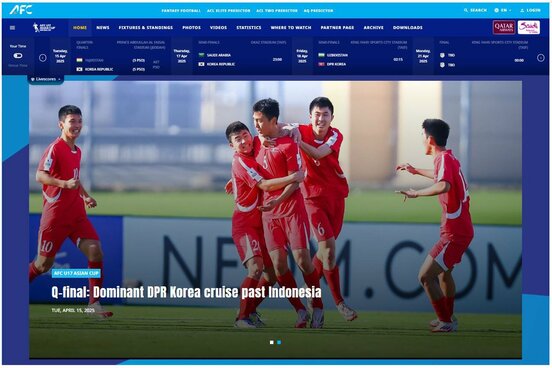Click the DPR Korea flag in semi-final
Image resolution: width=552 pixels, height=368 pixels.
point(321,64)
